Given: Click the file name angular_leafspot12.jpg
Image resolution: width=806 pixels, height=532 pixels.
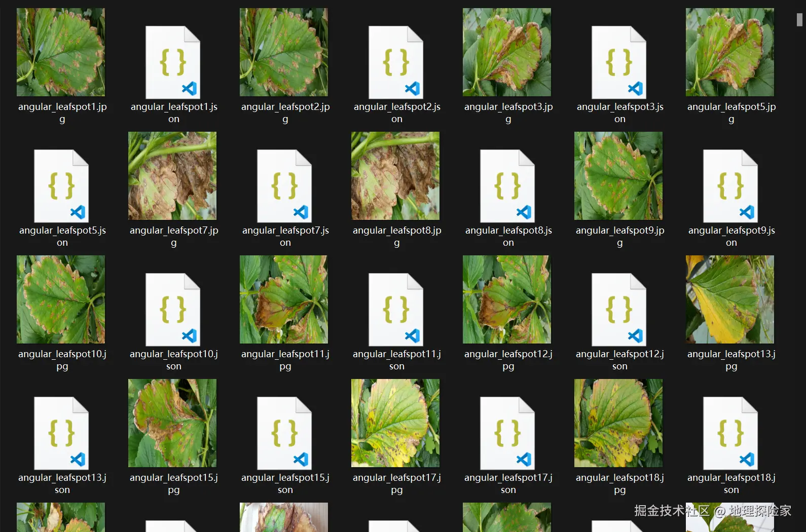Looking at the screenshot, I should tap(508, 360).
